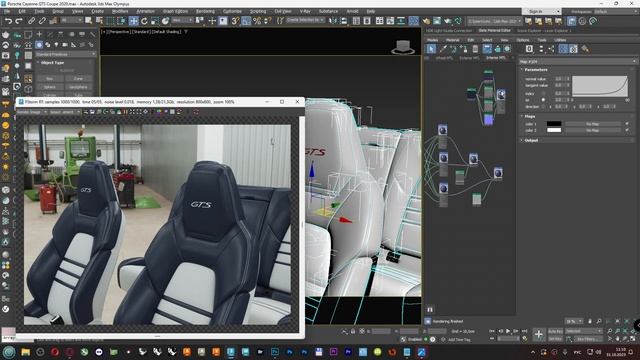The height and width of the screenshot is (360, 640).
Task: Click the falloff curve graph preview
Action: point(600,86)
